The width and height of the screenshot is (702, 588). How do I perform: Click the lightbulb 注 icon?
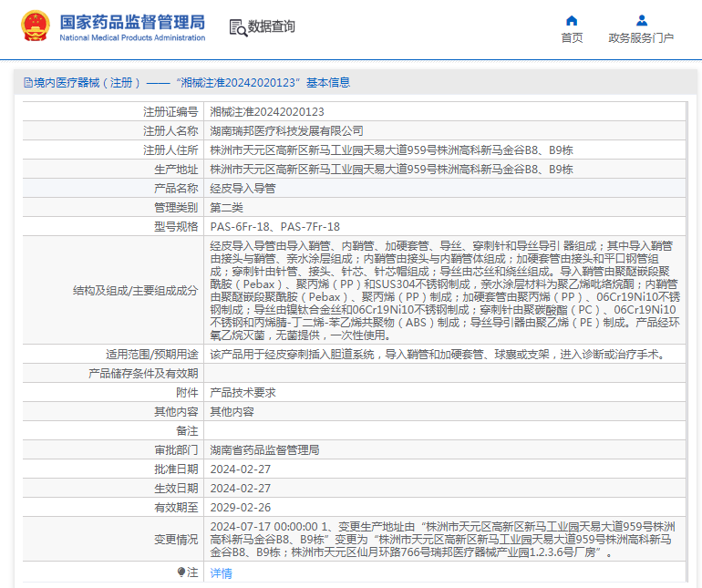point(181,573)
